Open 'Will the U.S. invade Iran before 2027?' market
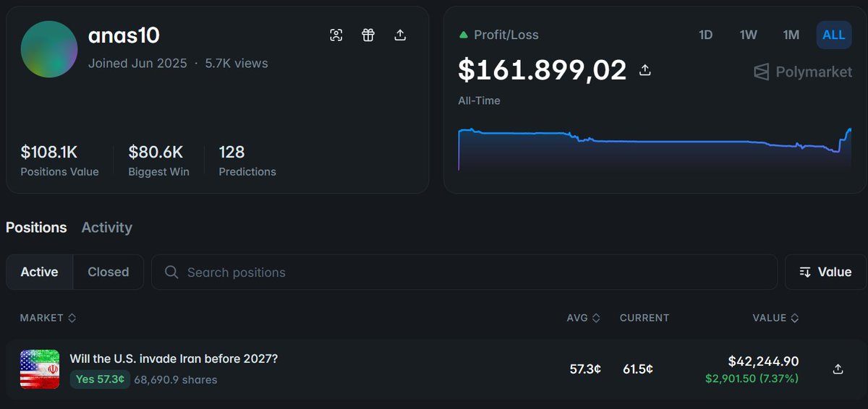Viewport: 868px width, 409px height. tap(174, 358)
